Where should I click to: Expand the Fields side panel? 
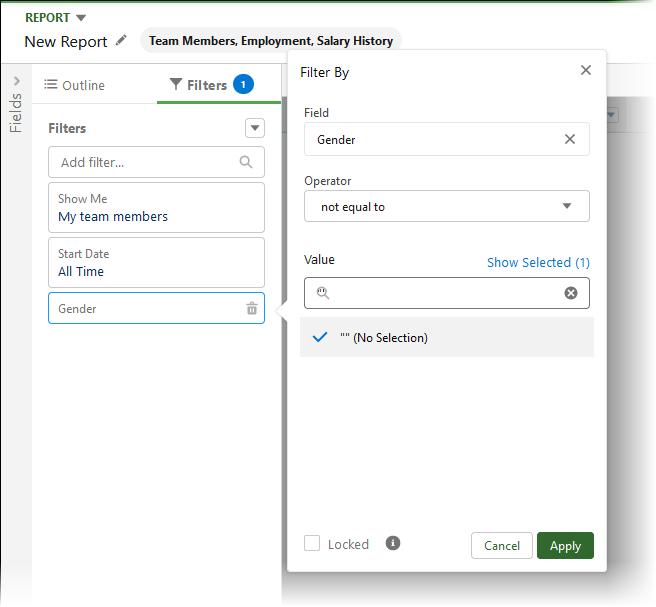[x=16, y=81]
